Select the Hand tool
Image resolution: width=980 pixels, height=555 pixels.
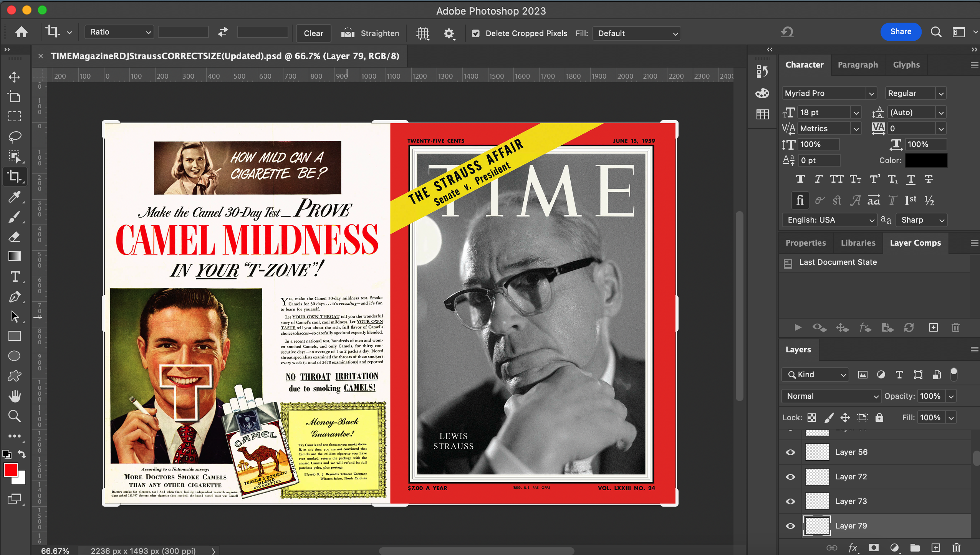15,396
